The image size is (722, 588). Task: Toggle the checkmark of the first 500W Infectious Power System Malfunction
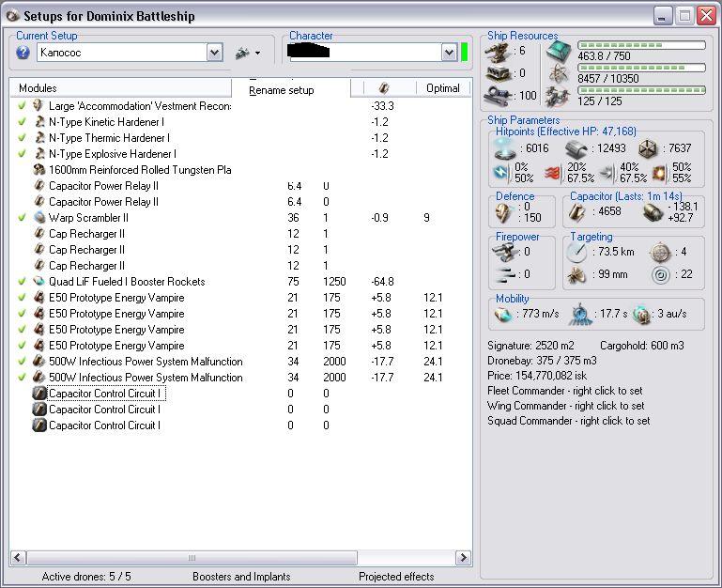[x=22, y=361]
